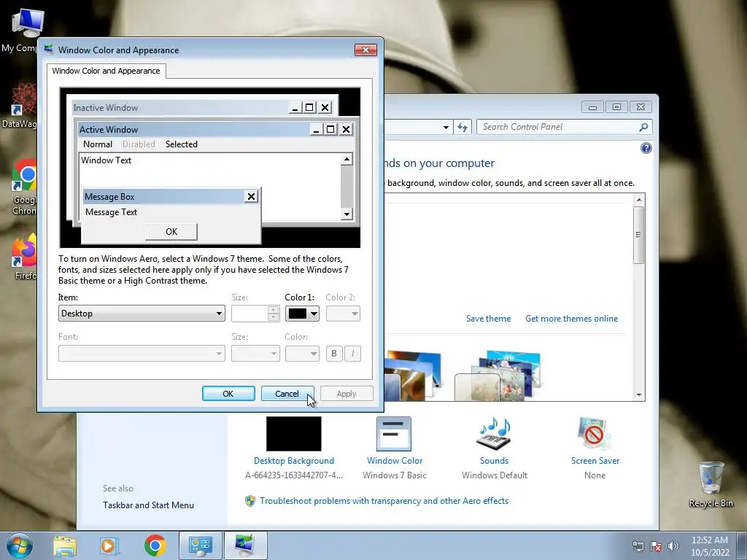Select the Window Color and Appearance tab

(107, 71)
